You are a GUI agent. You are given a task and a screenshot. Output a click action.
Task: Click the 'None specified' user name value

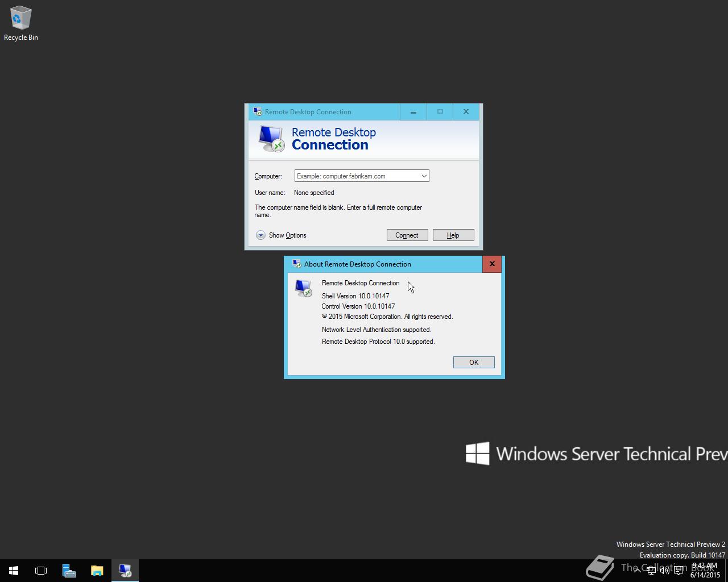(314, 193)
